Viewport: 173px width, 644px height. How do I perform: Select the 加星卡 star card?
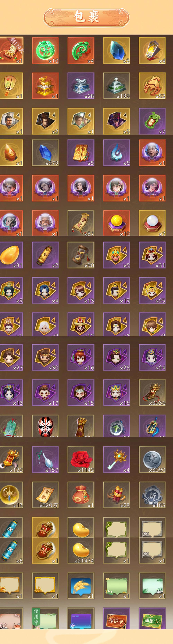click(x=152, y=619)
